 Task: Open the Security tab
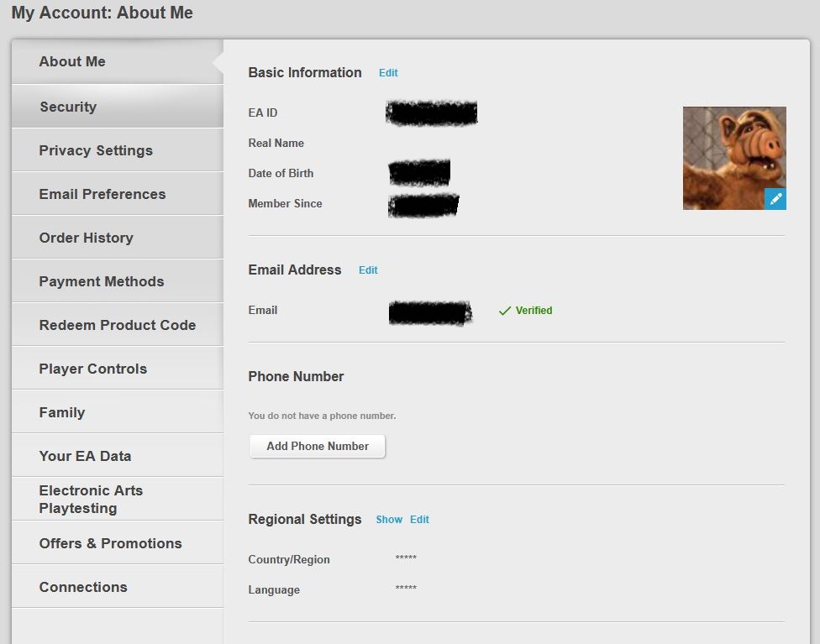(x=118, y=107)
